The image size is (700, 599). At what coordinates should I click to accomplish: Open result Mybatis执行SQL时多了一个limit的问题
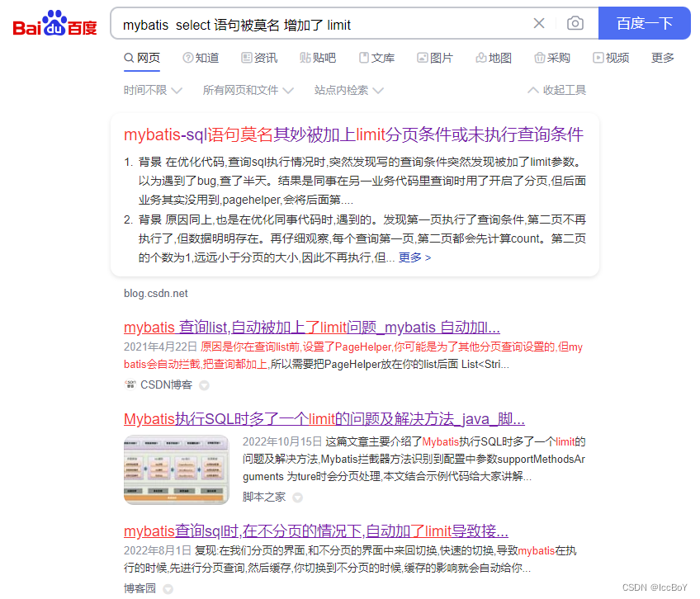(324, 419)
